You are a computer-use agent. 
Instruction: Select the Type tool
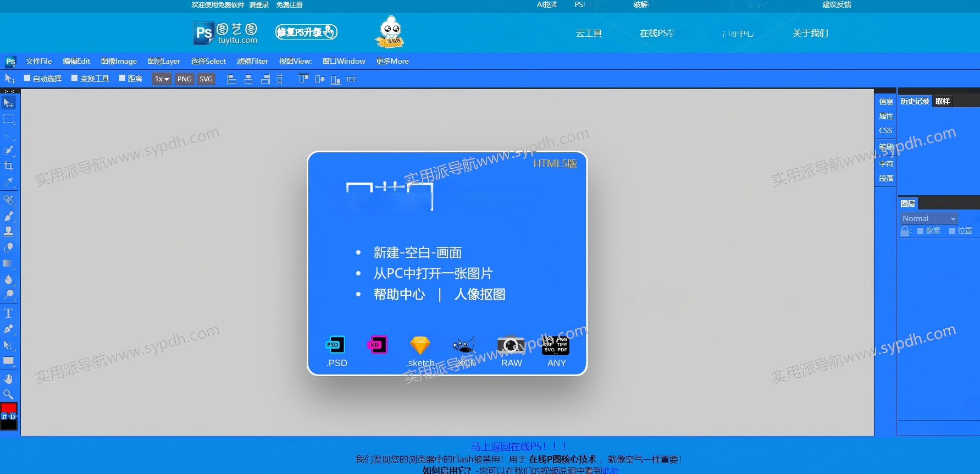tap(8, 313)
